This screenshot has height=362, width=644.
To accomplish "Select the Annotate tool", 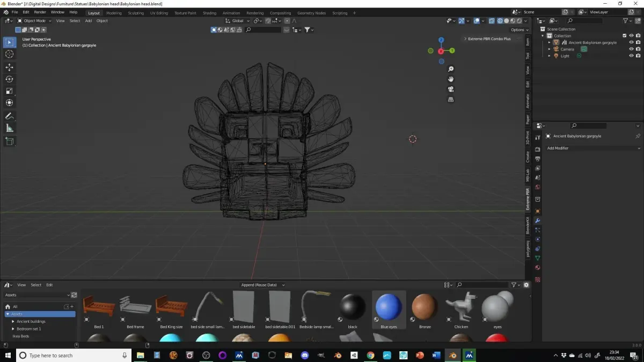I will [x=9, y=116].
